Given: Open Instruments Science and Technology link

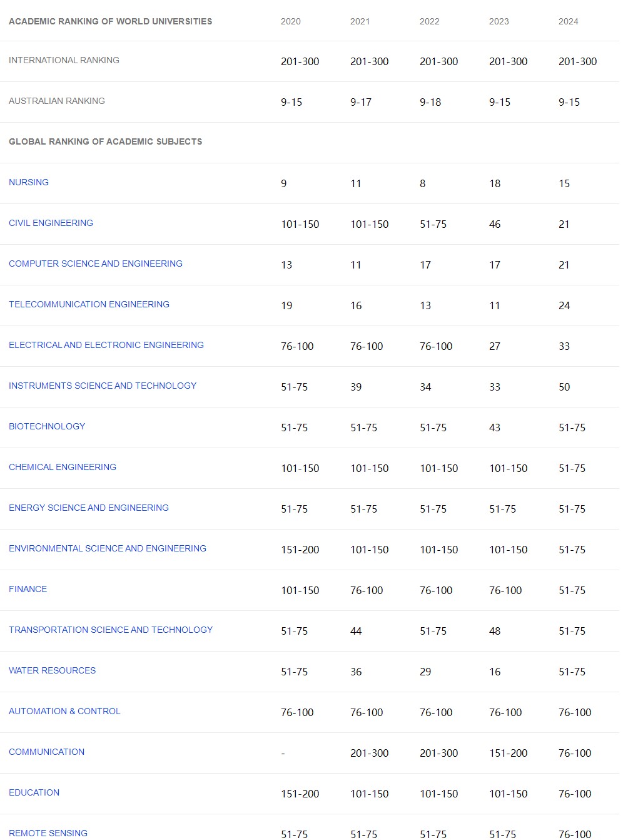Looking at the screenshot, I should (x=103, y=386).
